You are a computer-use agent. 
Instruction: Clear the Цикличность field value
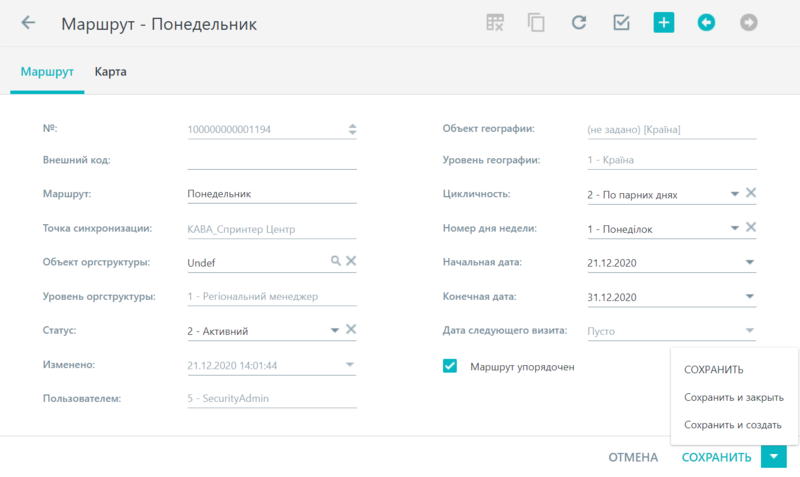click(751, 193)
